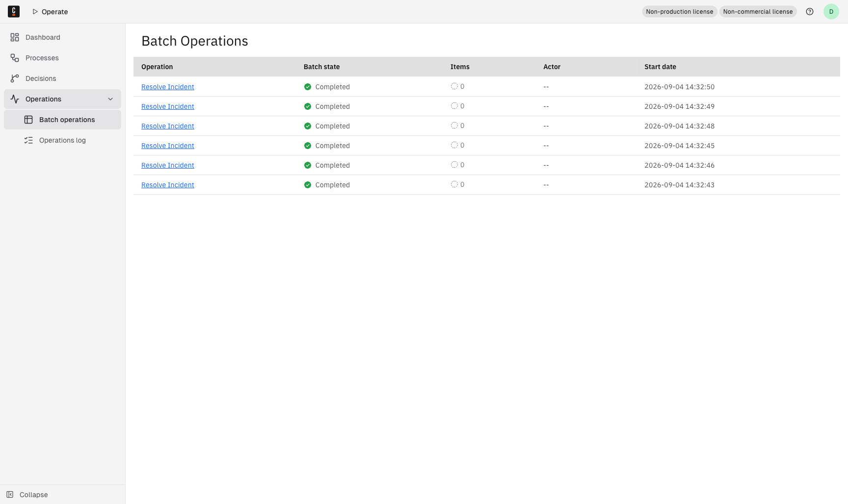Click the Non-production license tag
Screen dimensions: 848x504
tap(679, 12)
